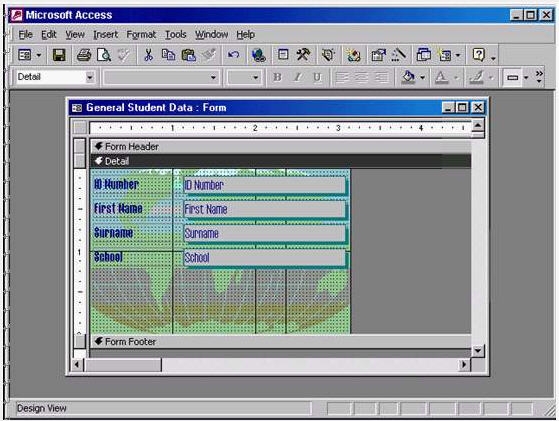This screenshot has width=559, height=421.
Task: Save the form with the floppy disk icon
Action: 59,55
